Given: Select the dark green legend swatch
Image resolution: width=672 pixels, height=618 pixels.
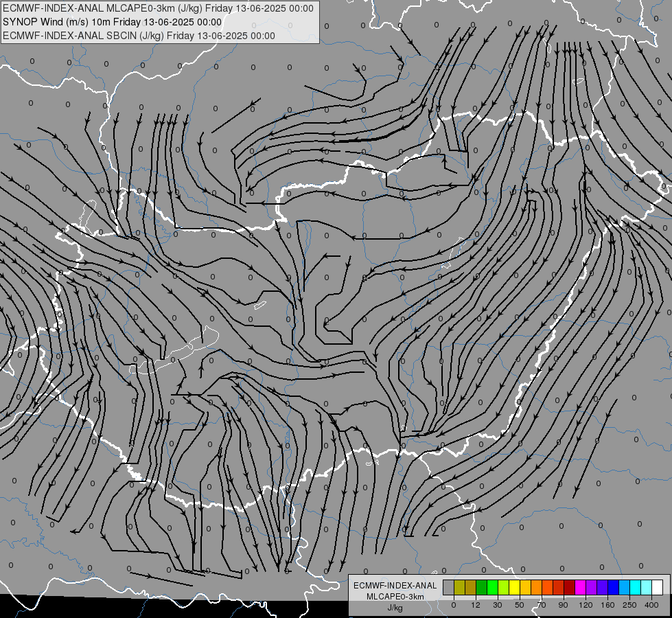Looking at the screenshot, I should coord(481,587).
